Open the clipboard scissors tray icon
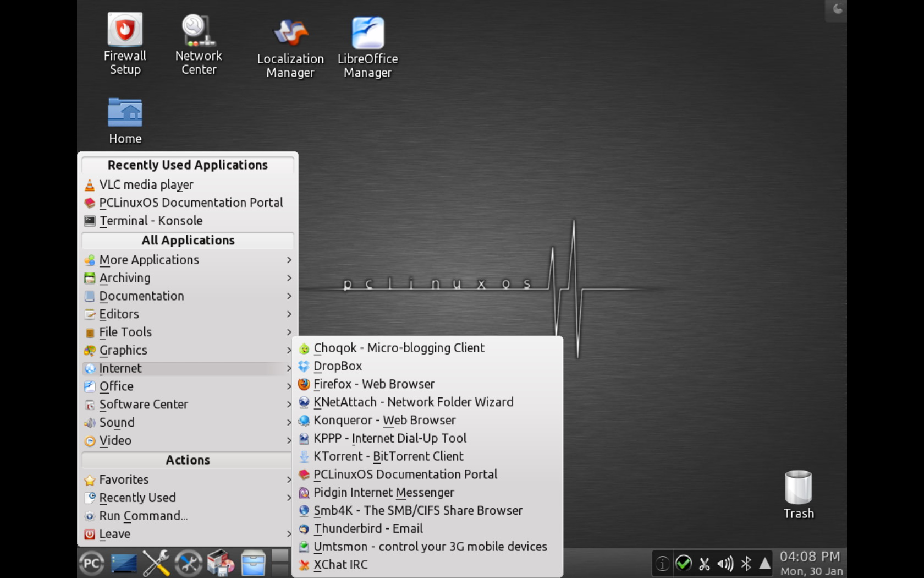 click(704, 564)
